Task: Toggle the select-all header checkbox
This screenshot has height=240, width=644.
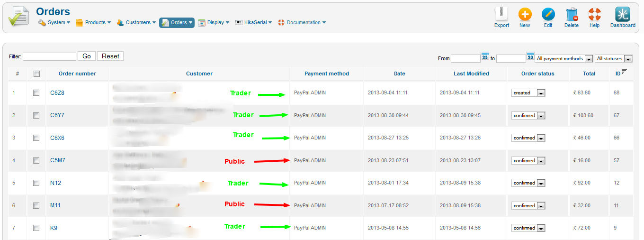Action: [37, 74]
